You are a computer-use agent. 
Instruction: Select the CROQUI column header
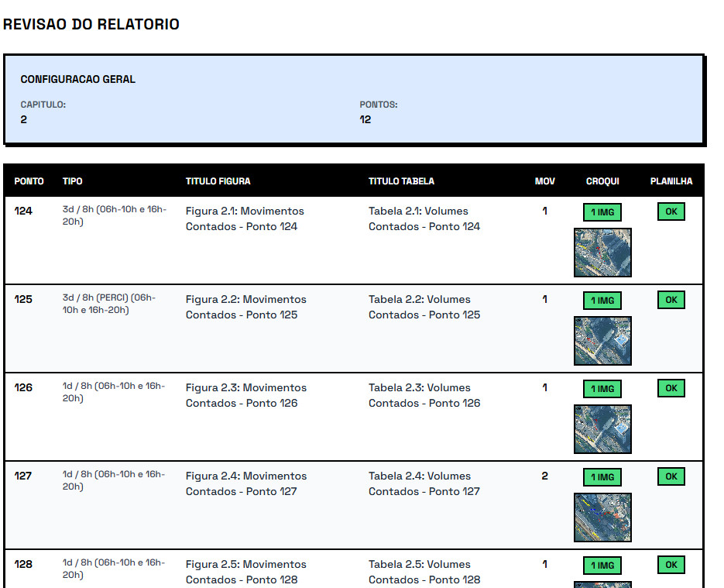[x=602, y=181]
